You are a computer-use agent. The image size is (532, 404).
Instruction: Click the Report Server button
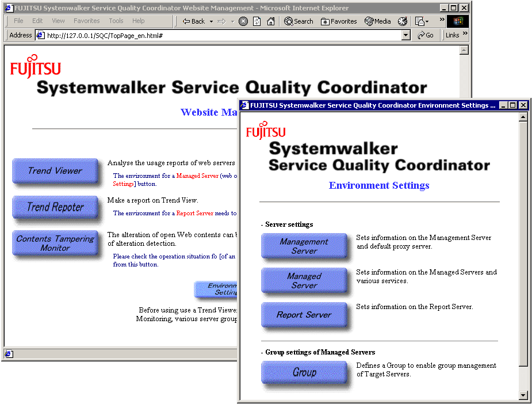coord(304,315)
